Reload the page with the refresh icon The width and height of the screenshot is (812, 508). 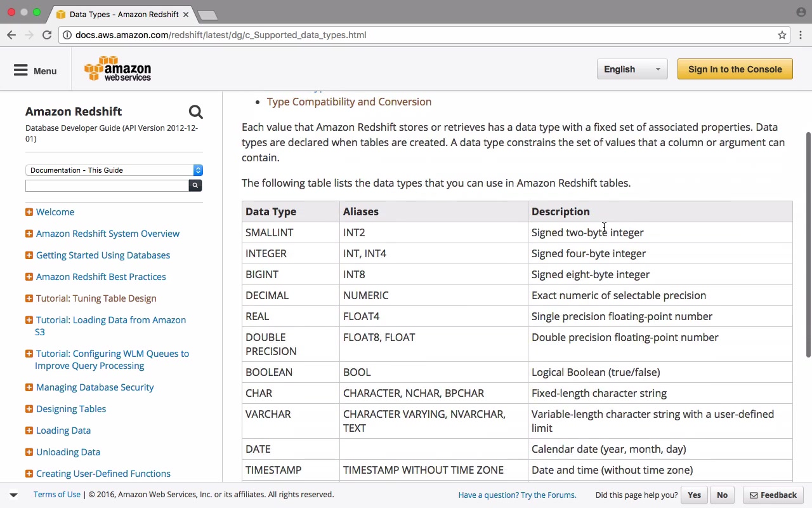click(x=47, y=35)
